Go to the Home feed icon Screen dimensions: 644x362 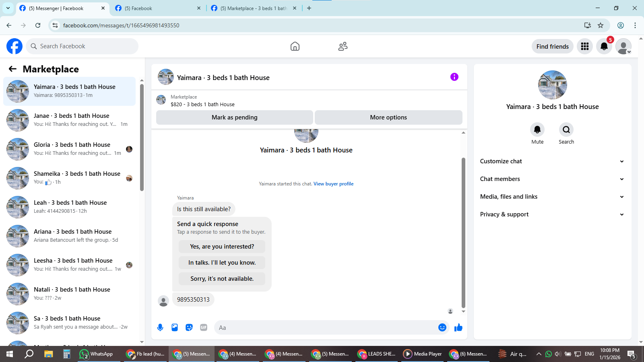coord(295,46)
